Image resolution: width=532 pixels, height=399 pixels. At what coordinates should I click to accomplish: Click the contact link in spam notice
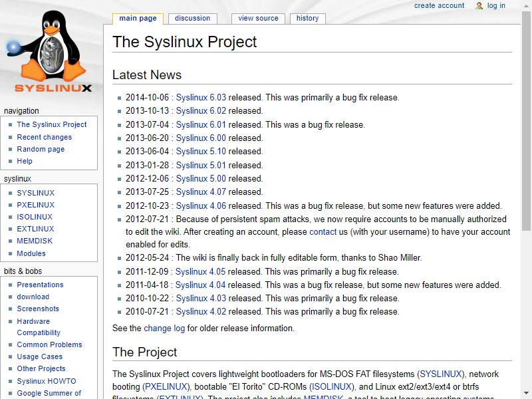point(323,231)
